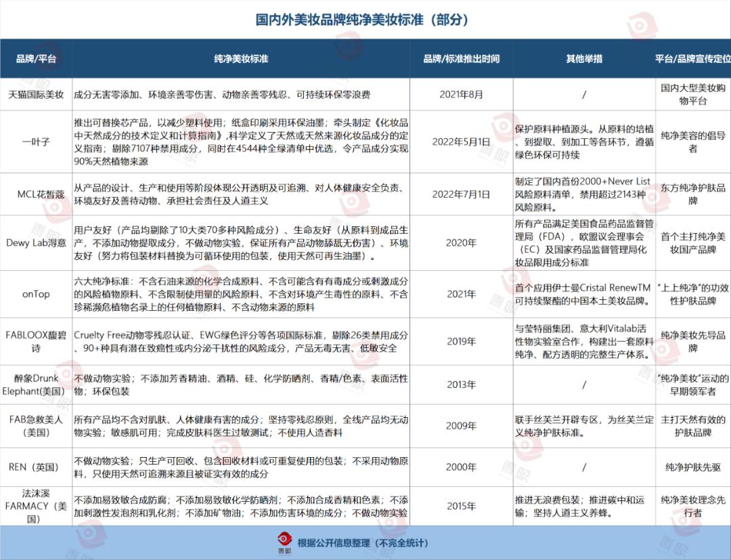Screen dimensions: 731x560
Task: Click the onTop brand cell
Action: [x=36, y=295]
